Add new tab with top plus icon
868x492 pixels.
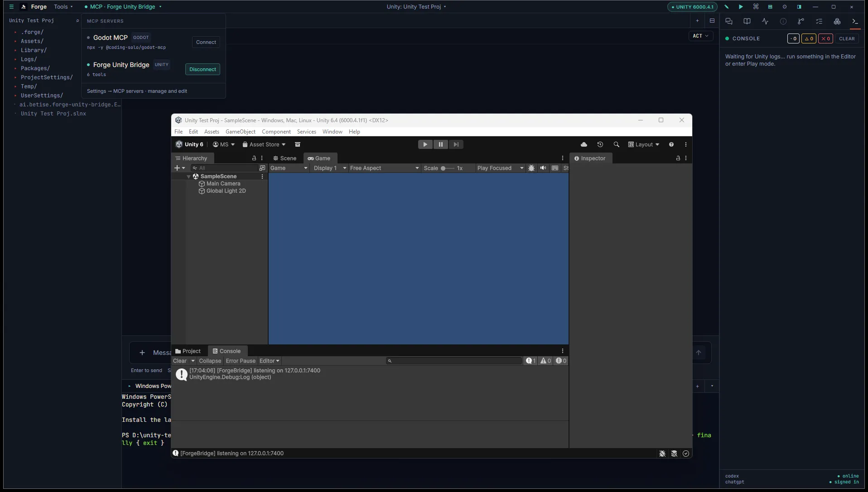pyautogui.click(x=697, y=21)
